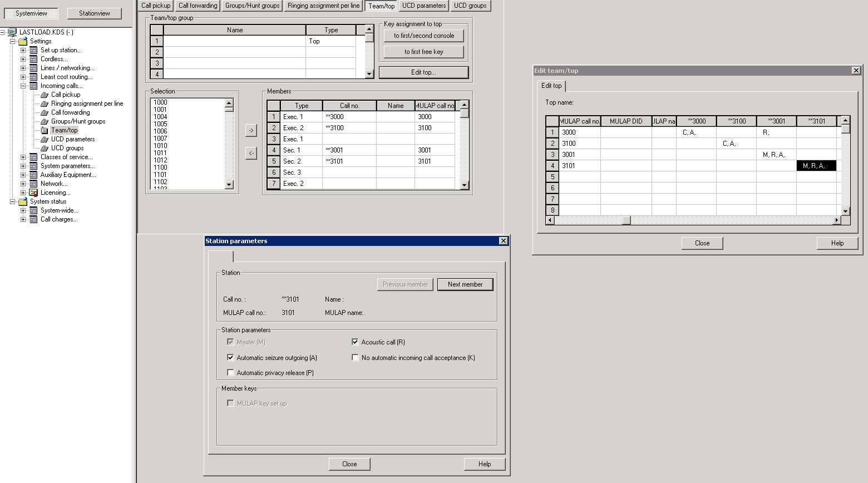Click the Next member button
The image size is (868, 483).
point(465,284)
